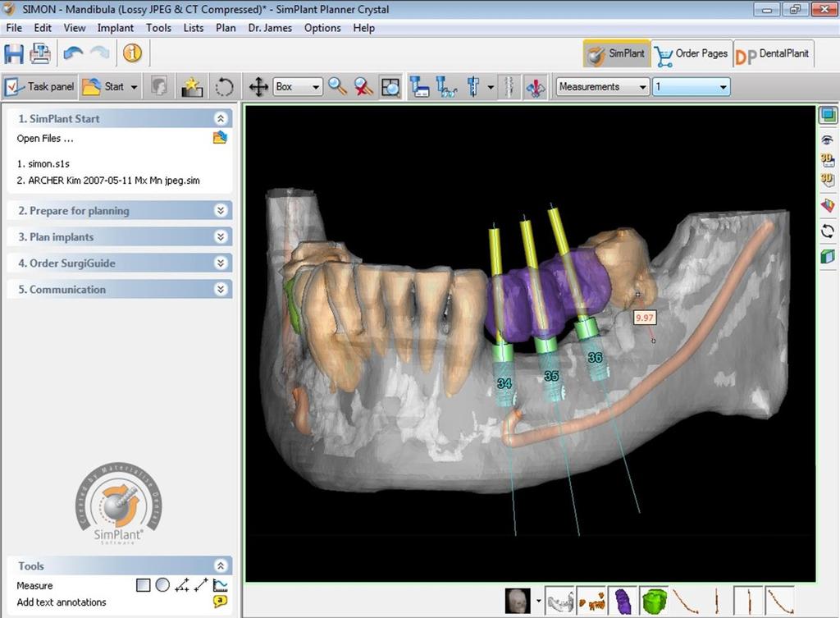
Task: Expand the 3. Plan implants section
Action: tap(220, 236)
